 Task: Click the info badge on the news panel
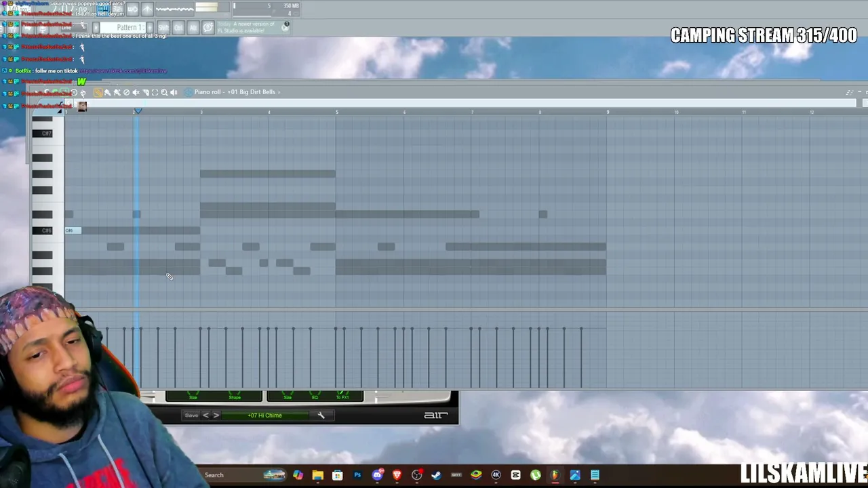[x=286, y=25]
